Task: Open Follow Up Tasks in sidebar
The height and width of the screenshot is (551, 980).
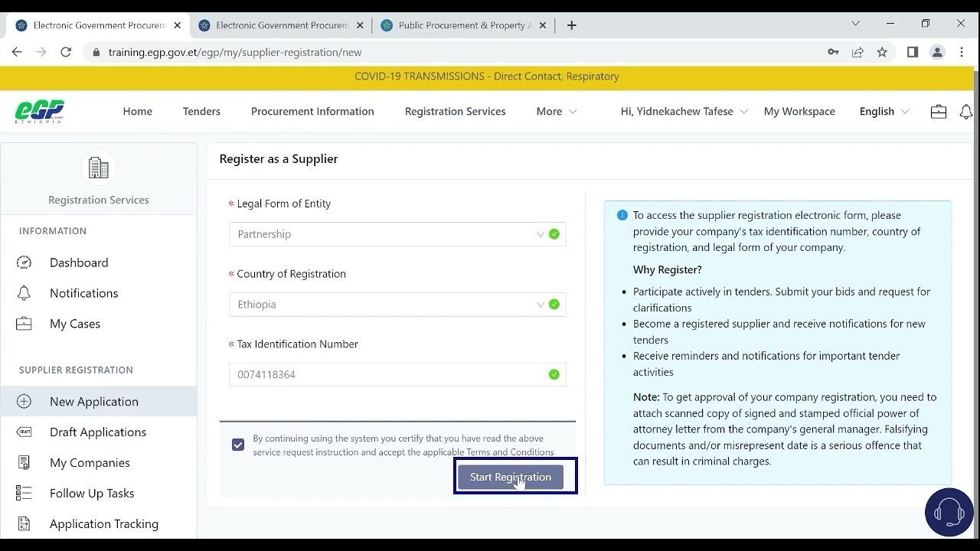Action: pos(92,494)
